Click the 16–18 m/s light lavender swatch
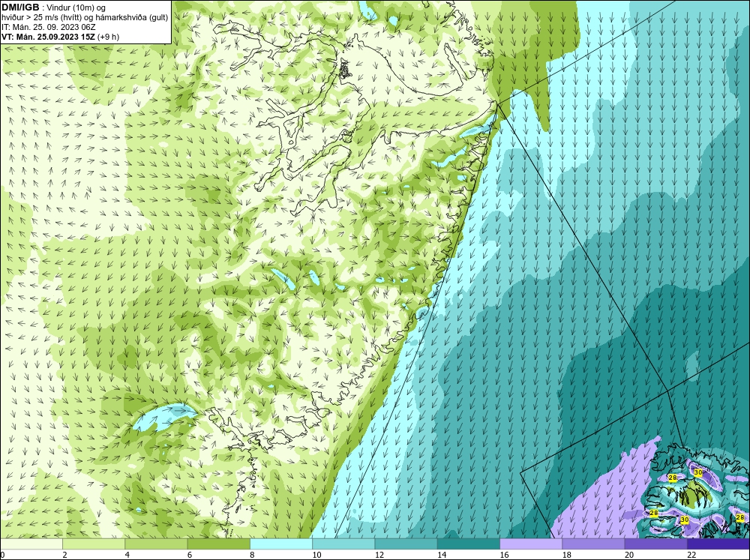Image resolution: width=750 pixels, height=560 pixels. click(x=531, y=544)
